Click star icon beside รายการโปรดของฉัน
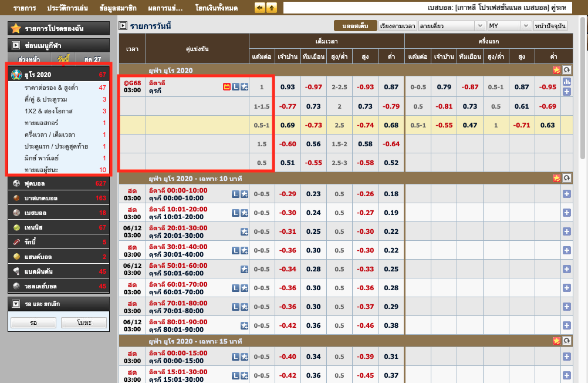Viewport: 588px width, 383px height. pyautogui.click(x=16, y=28)
